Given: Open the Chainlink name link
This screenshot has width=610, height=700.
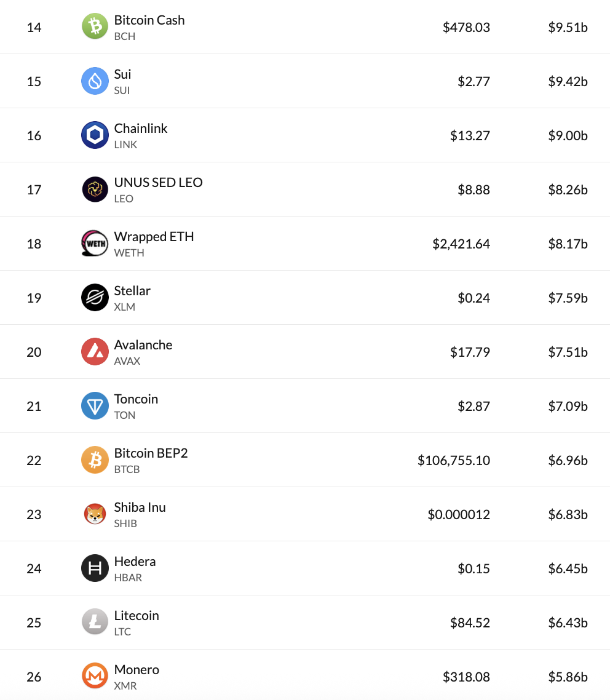Looking at the screenshot, I should pos(141,129).
